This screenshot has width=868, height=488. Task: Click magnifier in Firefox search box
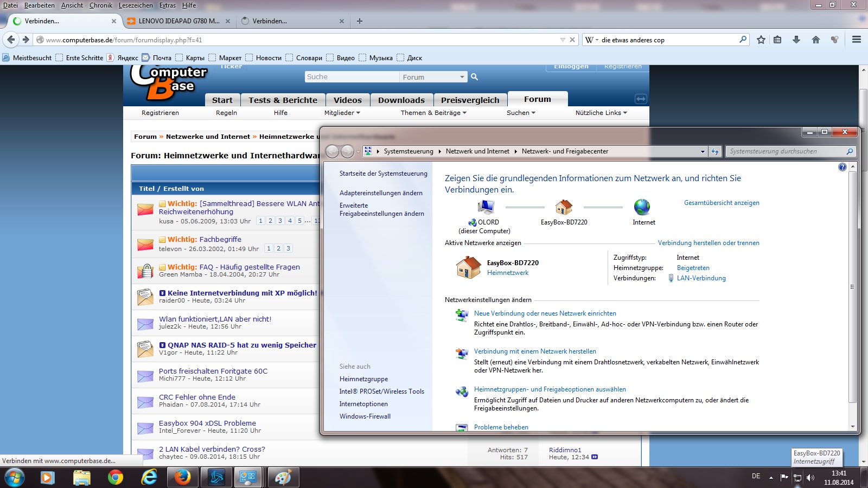coord(743,39)
